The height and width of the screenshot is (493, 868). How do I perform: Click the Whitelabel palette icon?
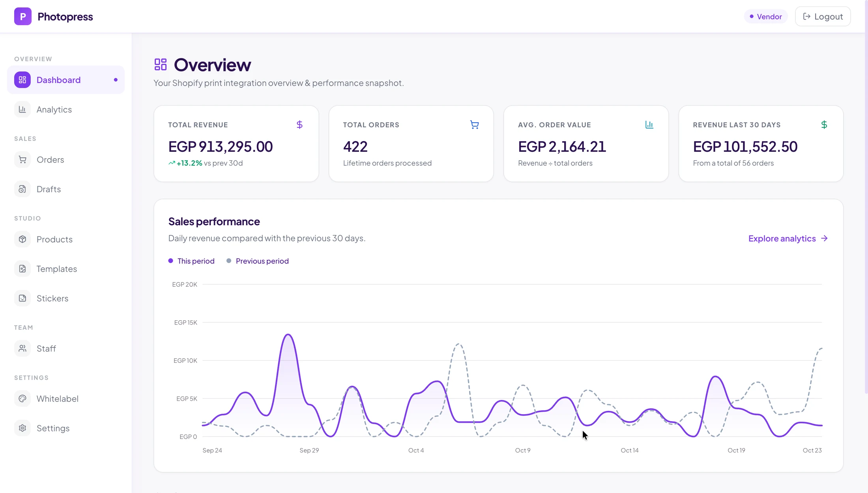point(22,398)
